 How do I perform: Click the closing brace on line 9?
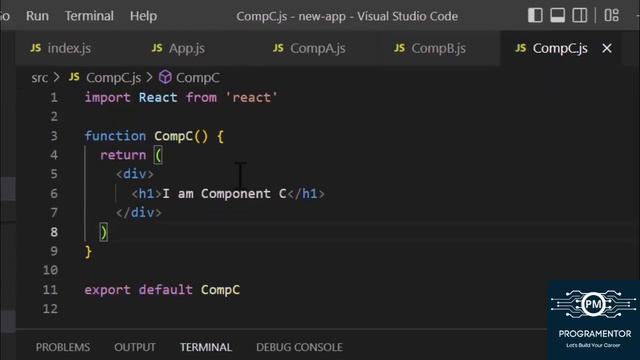(x=88, y=251)
